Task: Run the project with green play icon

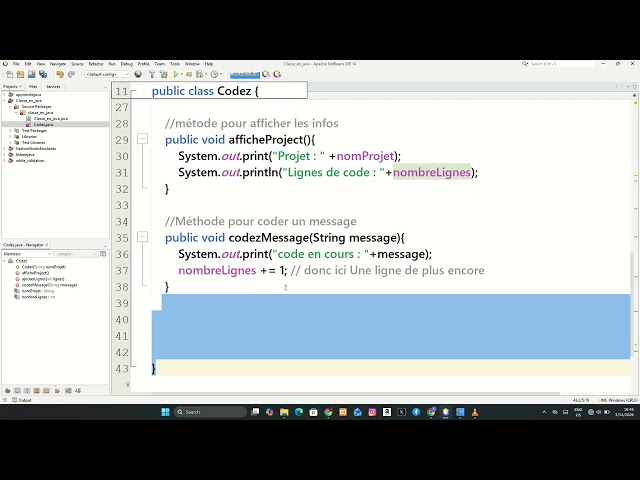Action: (x=176, y=74)
